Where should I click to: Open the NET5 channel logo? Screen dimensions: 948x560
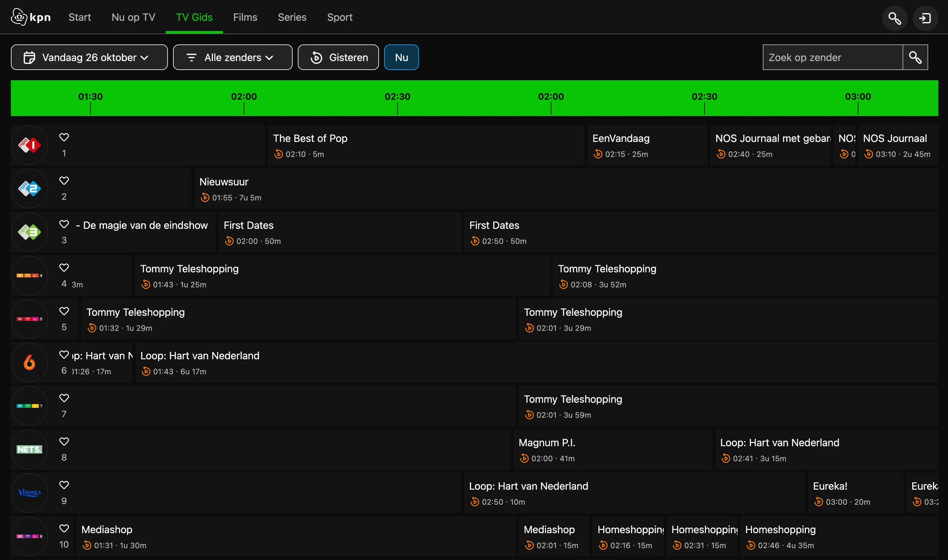29,449
